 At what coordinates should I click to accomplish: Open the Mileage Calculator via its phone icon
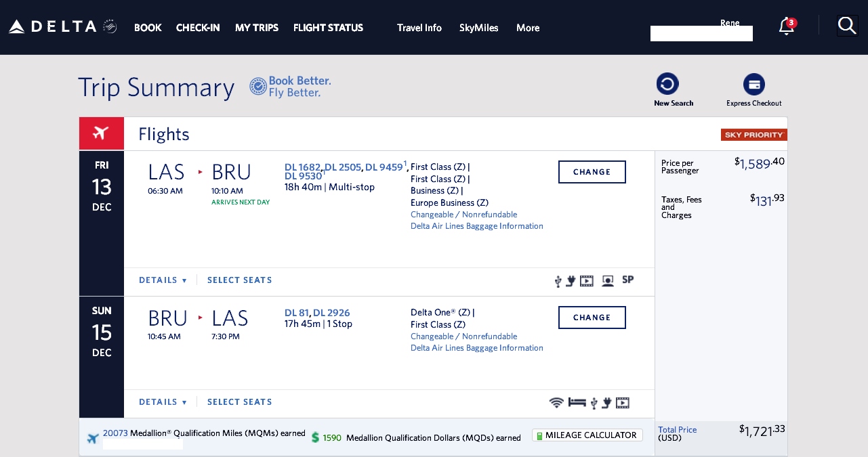(540, 435)
